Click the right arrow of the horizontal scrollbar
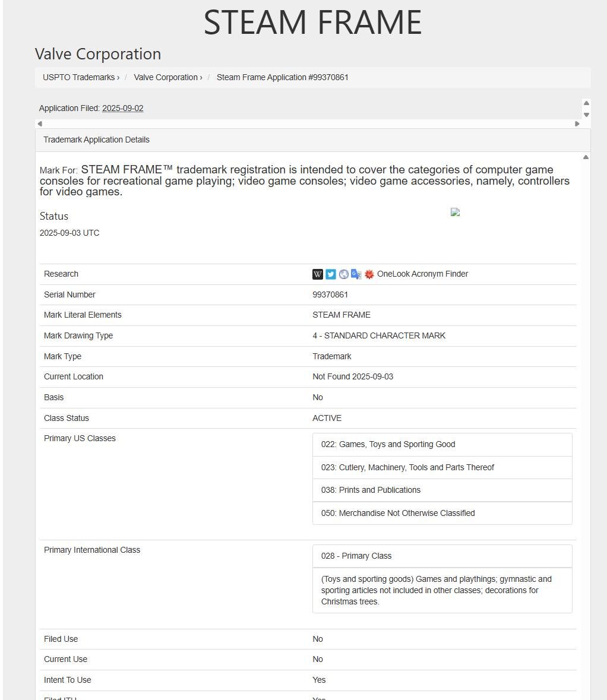This screenshot has width=607, height=700. click(577, 123)
